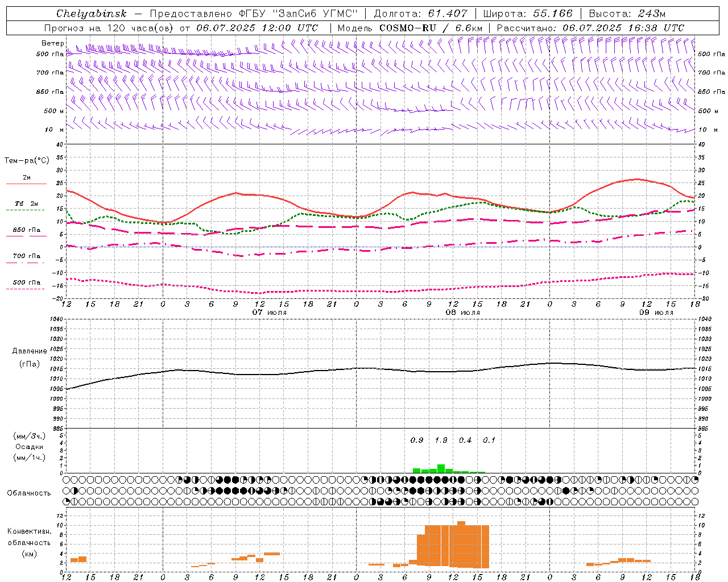Click the Ветер panel label
The height and width of the screenshot is (582, 728).
point(53,43)
